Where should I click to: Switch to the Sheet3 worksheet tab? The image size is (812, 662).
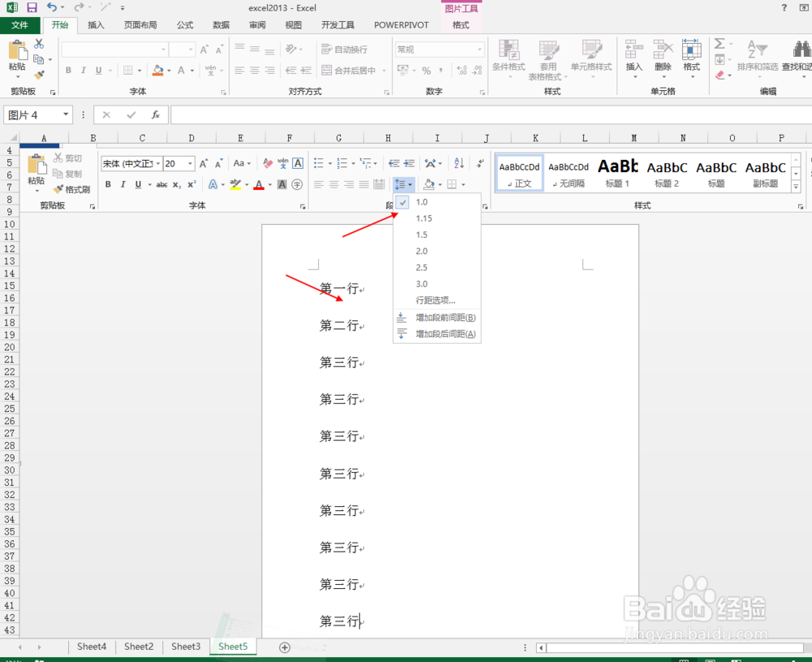pyautogui.click(x=185, y=647)
